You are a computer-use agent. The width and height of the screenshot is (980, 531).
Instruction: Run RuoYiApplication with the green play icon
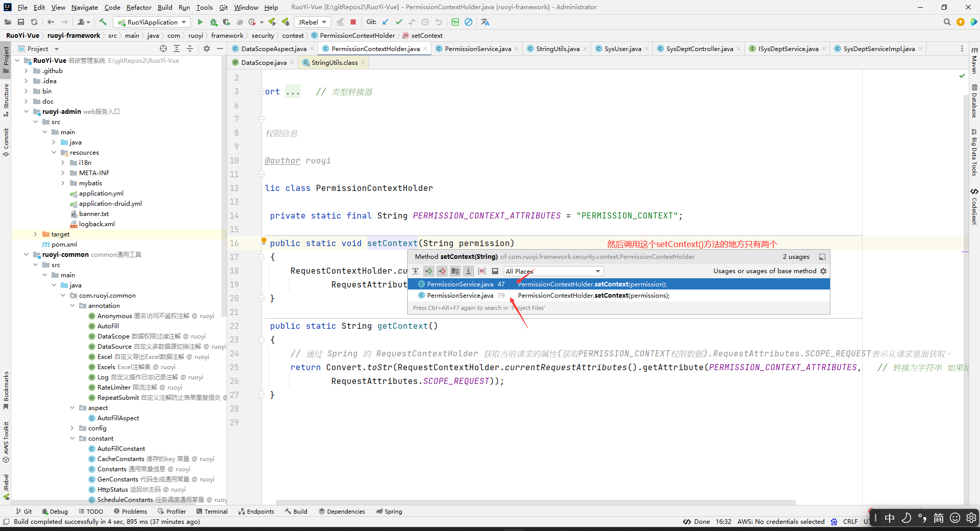(x=200, y=22)
